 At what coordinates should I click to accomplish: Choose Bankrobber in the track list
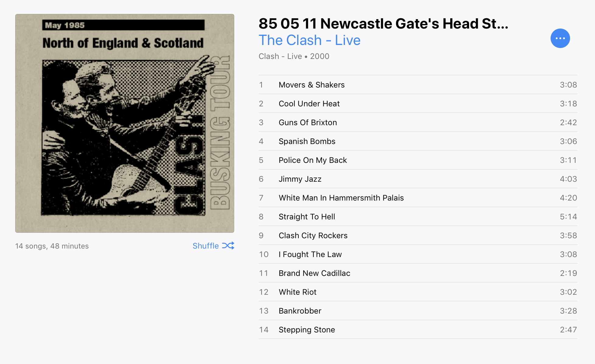tap(418, 311)
